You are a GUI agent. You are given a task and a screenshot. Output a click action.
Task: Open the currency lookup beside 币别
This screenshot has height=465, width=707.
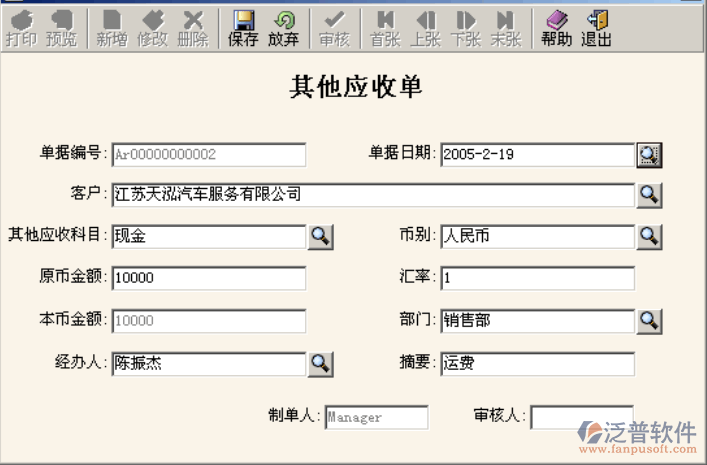tap(650, 236)
